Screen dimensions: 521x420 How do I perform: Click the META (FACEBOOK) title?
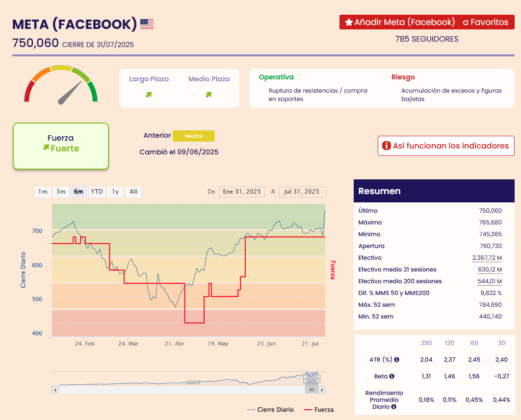pyautogui.click(x=75, y=24)
